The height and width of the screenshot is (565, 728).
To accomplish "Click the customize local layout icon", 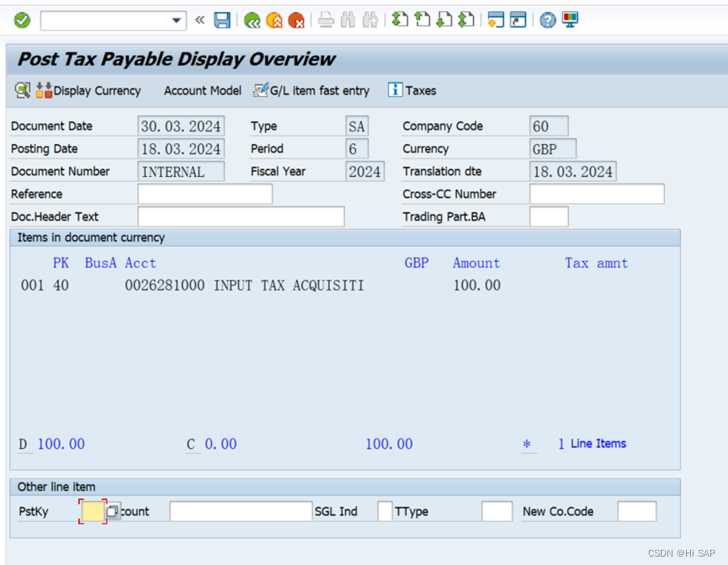I will click(x=571, y=20).
